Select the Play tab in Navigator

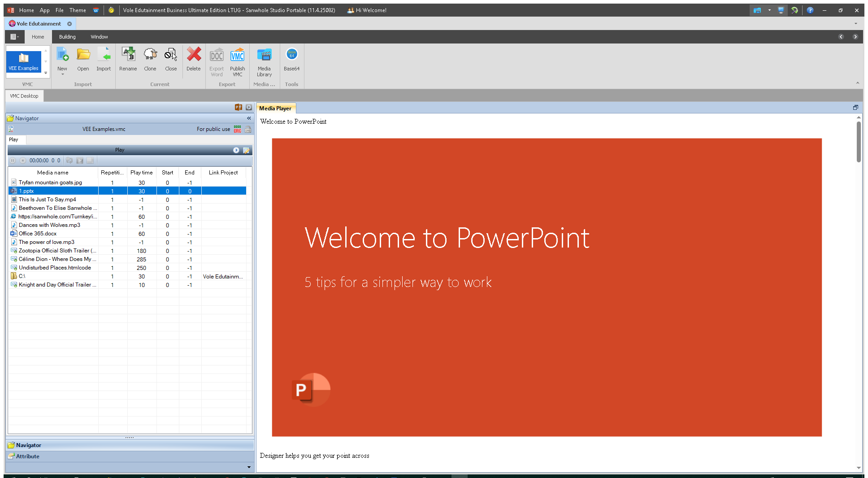click(14, 139)
